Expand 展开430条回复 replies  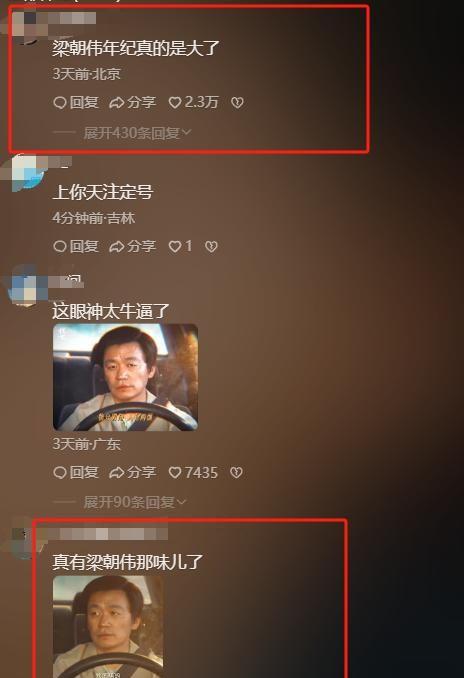pyautogui.click(x=137, y=133)
